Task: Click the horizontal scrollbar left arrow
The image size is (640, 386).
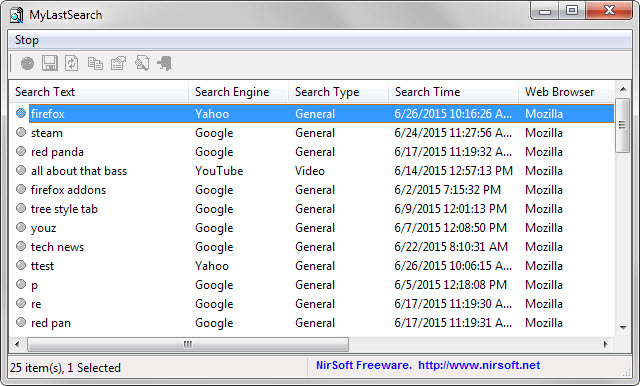Action: click(x=17, y=344)
